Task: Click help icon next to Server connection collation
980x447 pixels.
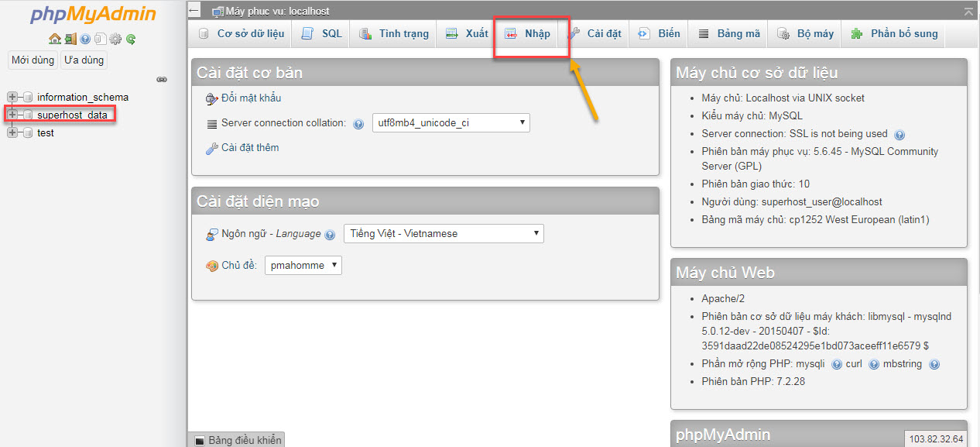Action: (358, 124)
